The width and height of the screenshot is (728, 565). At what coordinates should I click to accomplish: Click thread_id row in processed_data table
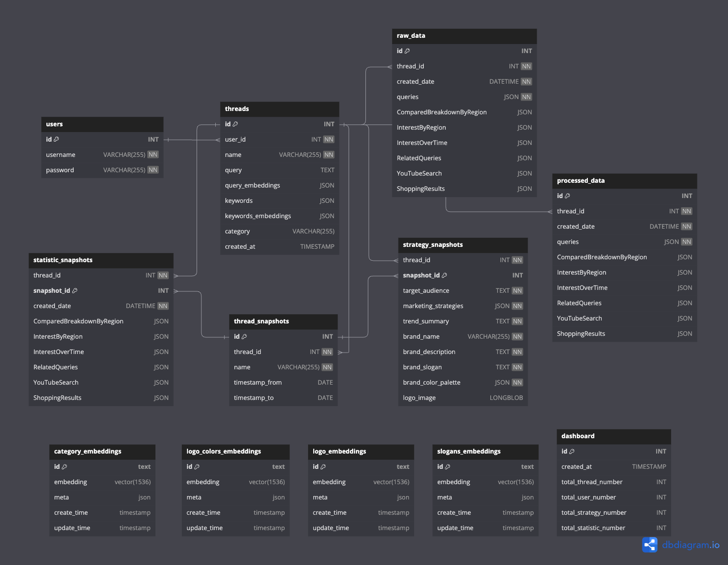click(625, 211)
